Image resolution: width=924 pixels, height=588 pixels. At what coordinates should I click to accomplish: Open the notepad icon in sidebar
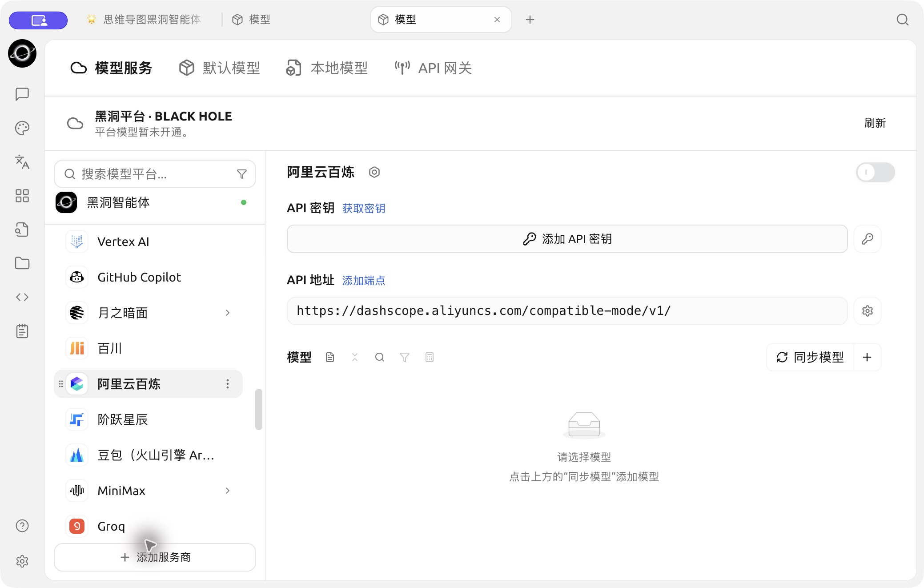(22, 331)
